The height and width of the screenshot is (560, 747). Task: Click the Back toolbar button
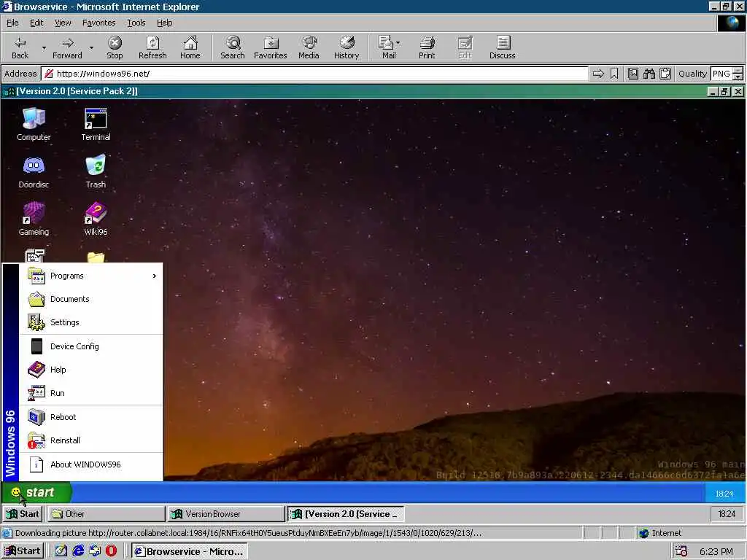coord(20,47)
